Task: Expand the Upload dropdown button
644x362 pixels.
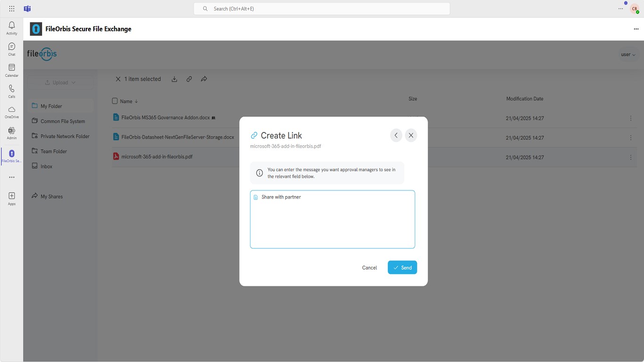Action: tap(60, 82)
